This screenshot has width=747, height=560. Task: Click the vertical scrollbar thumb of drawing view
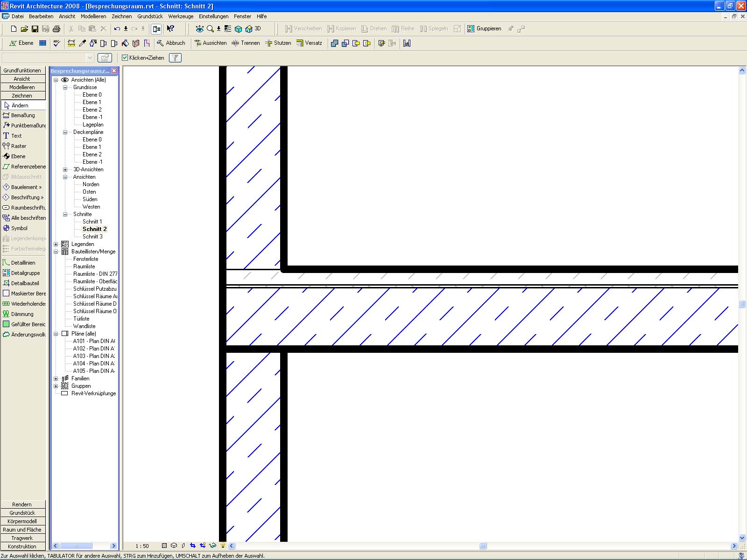pyautogui.click(x=742, y=304)
